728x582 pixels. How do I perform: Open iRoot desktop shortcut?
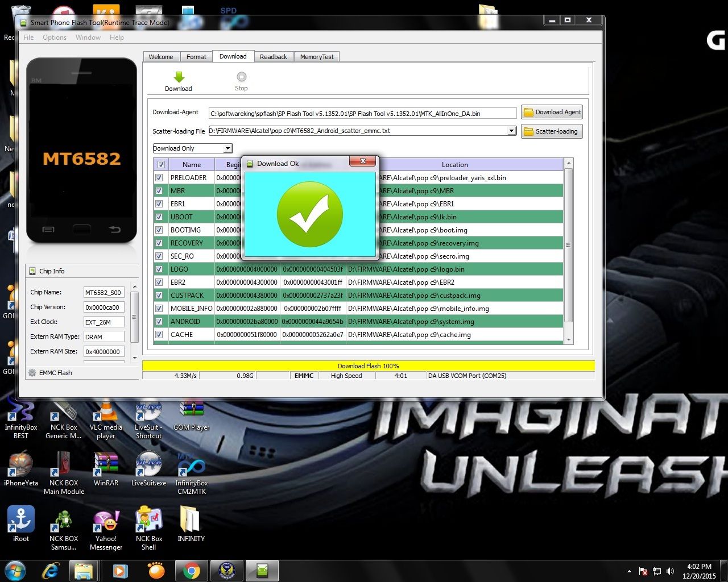21,520
